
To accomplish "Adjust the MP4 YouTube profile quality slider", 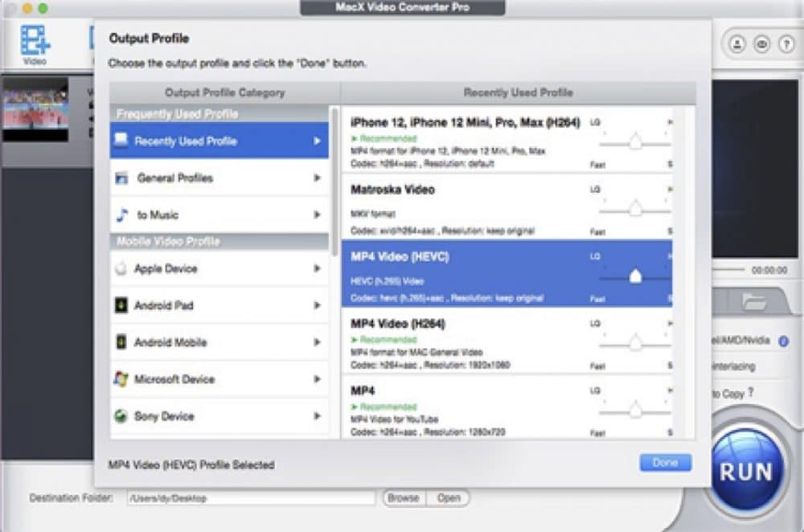I will [635, 410].
